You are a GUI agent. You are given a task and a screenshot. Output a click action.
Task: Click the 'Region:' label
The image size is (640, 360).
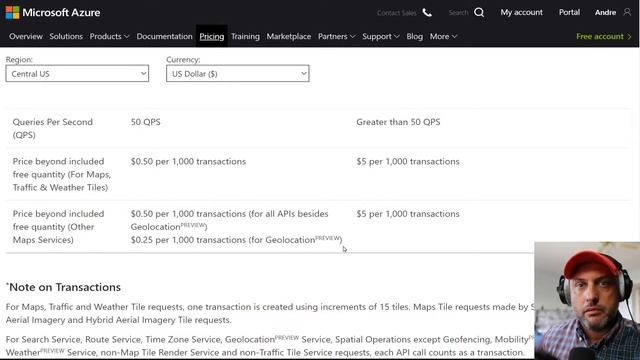pos(19,60)
